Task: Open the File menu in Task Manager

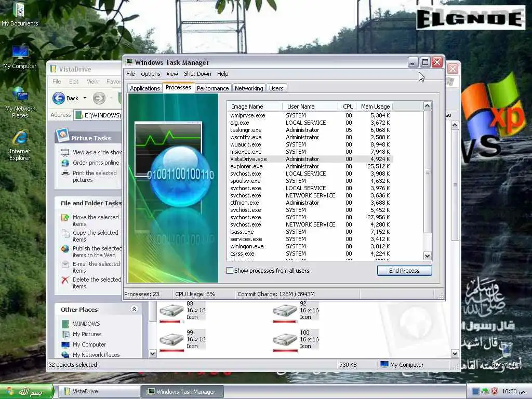Action: pyautogui.click(x=130, y=74)
